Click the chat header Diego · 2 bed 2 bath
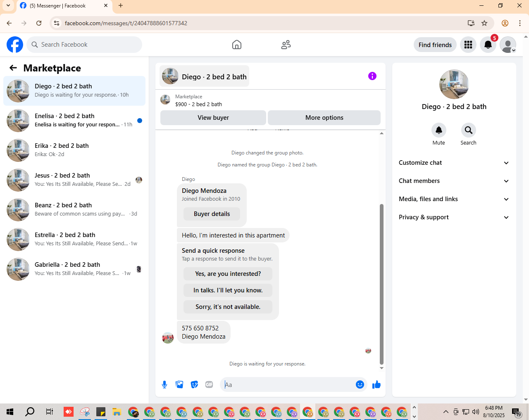The height and width of the screenshot is (420, 529). point(205,76)
